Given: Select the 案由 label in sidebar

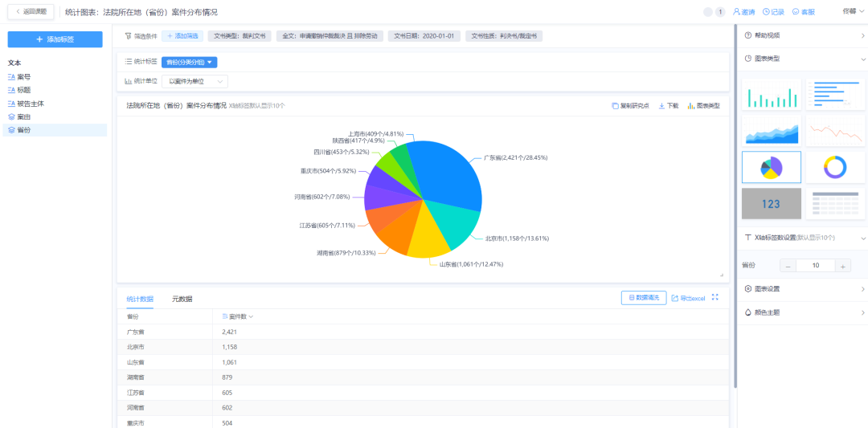Looking at the screenshot, I should [x=24, y=116].
